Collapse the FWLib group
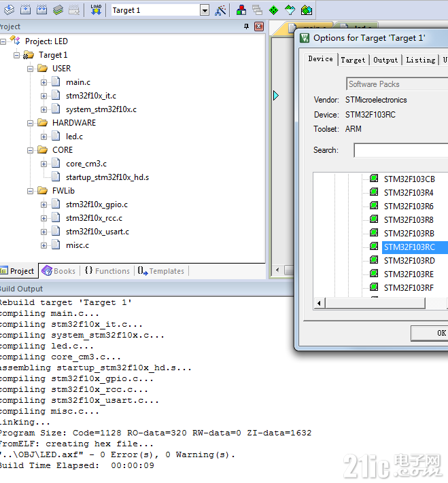The height and width of the screenshot is (483, 448). pyautogui.click(x=30, y=192)
